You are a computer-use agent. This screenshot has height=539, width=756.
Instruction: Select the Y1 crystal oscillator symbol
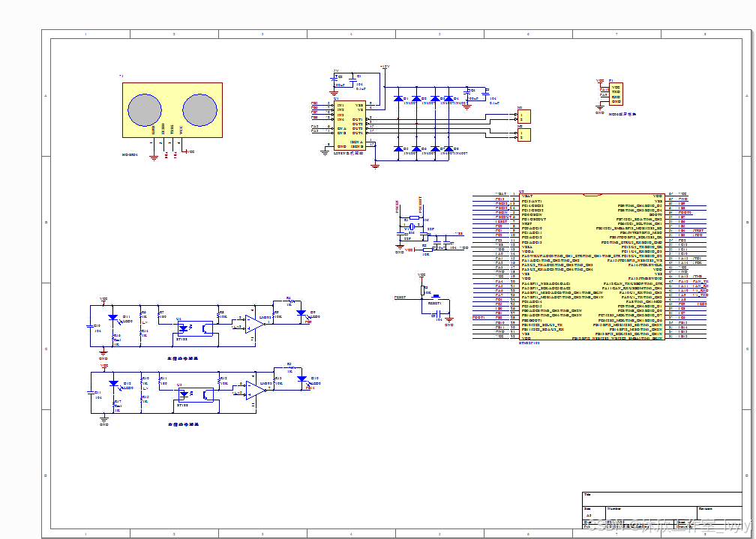412,226
